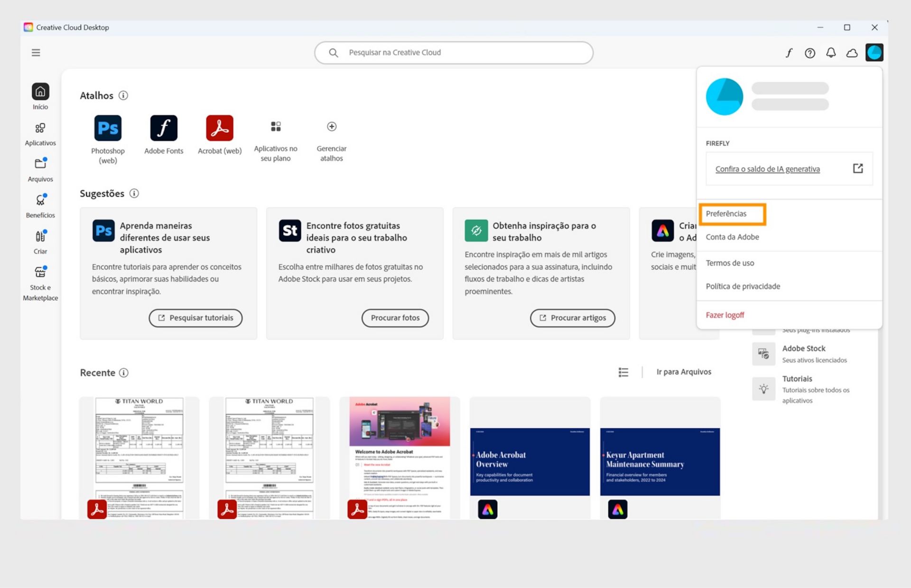The image size is (911, 588).
Task: Show info about Sugestões
Action: (134, 193)
